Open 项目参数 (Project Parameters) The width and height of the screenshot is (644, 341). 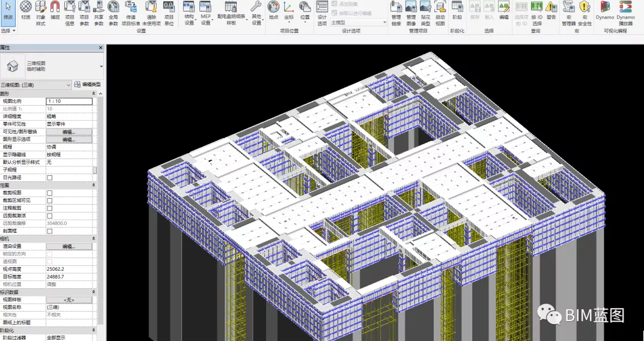pos(84,13)
